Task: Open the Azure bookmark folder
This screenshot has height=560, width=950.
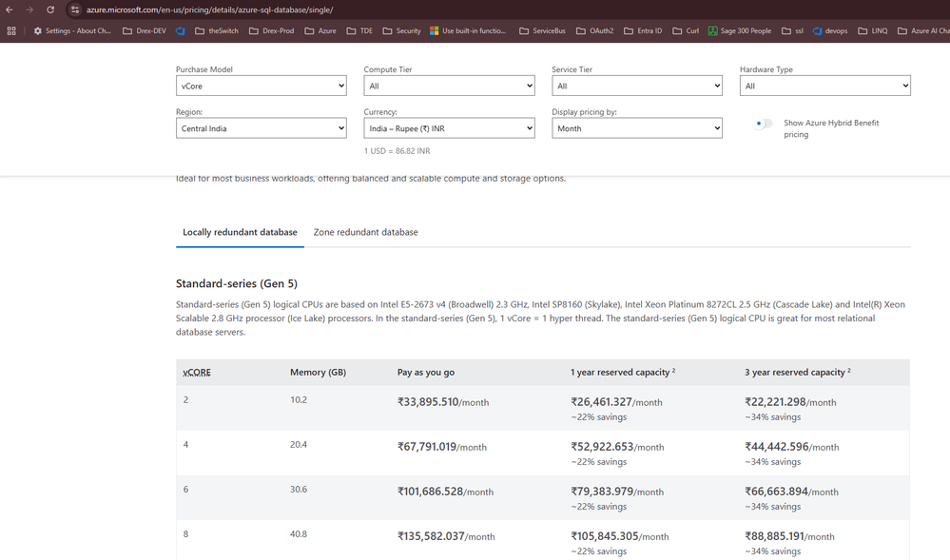Action: (x=320, y=31)
